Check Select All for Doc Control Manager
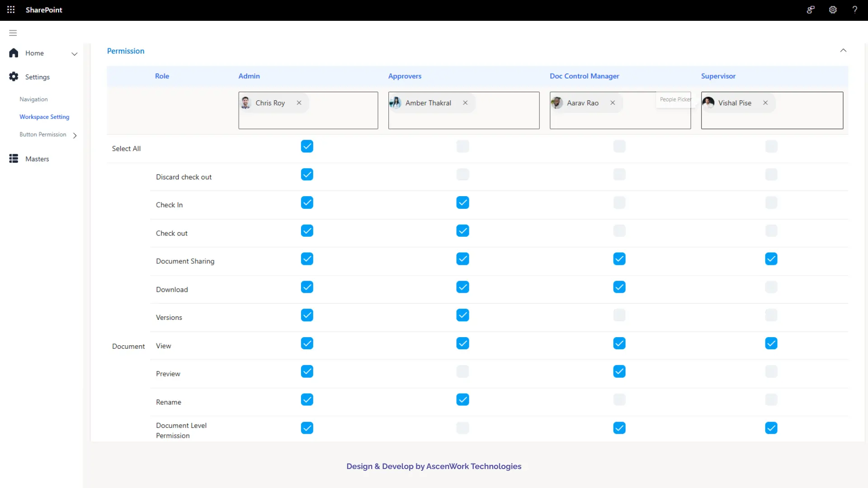 pos(619,146)
